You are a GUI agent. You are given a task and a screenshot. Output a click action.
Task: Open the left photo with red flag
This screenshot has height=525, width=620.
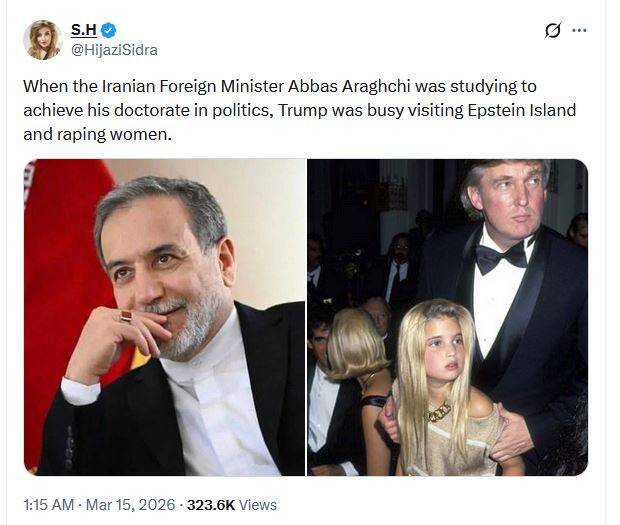coord(164,317)
